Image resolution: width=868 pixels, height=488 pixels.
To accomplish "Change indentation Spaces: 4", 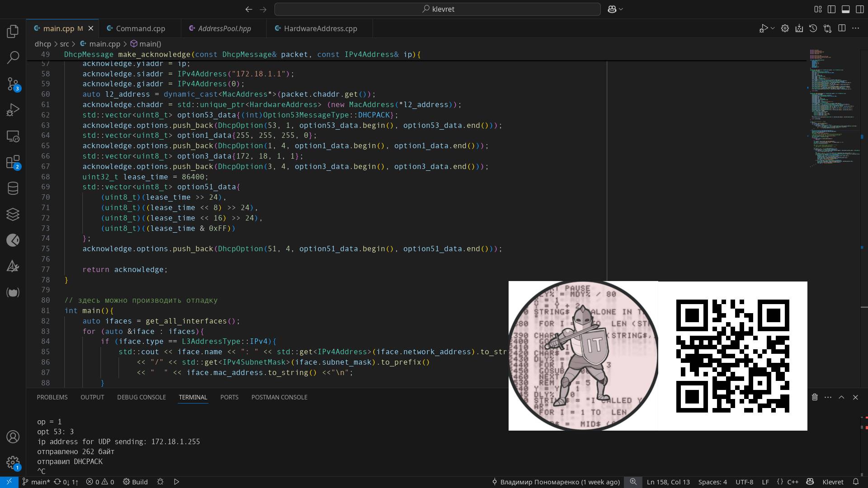I will [x=712, y=482].
